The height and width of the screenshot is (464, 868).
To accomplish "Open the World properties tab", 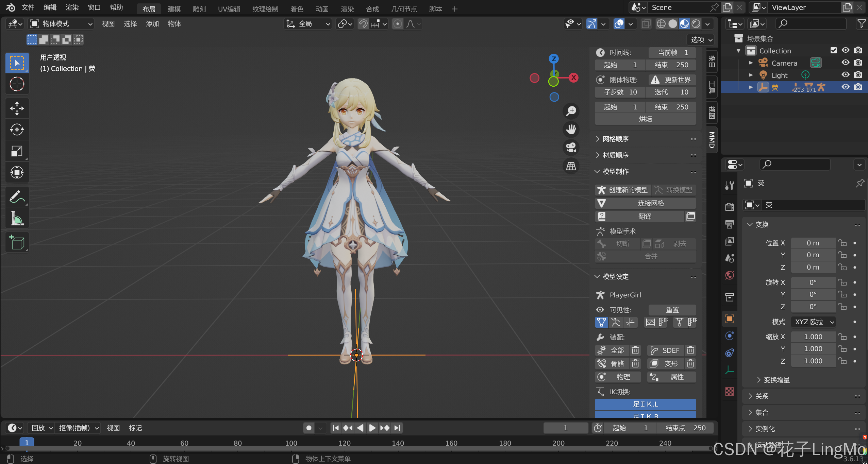I will pos(730,275).
